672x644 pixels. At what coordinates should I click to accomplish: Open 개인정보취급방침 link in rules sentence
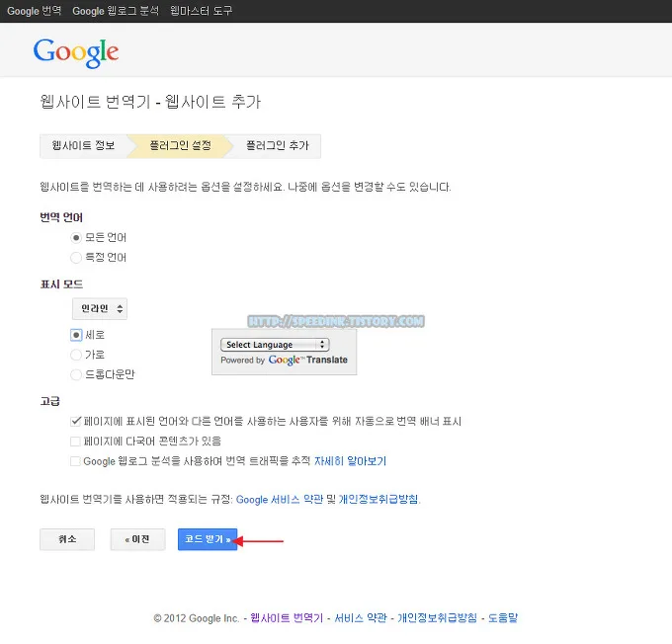[x=378, y=500]
